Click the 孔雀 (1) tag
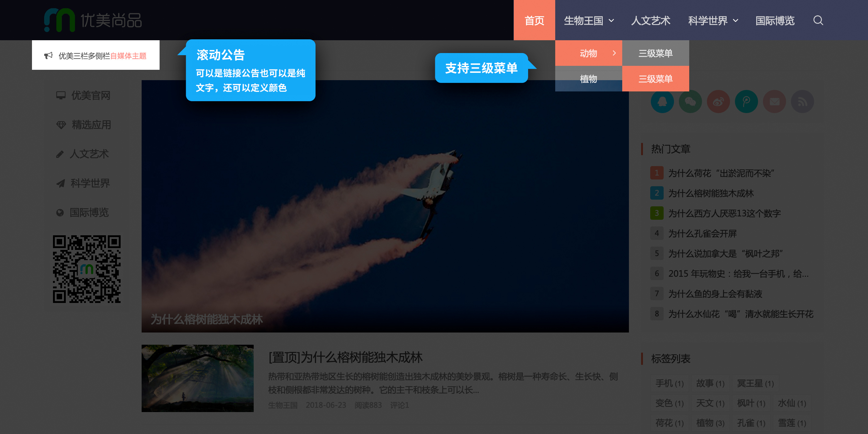868x434 pixels. click(x=751, y=423)
